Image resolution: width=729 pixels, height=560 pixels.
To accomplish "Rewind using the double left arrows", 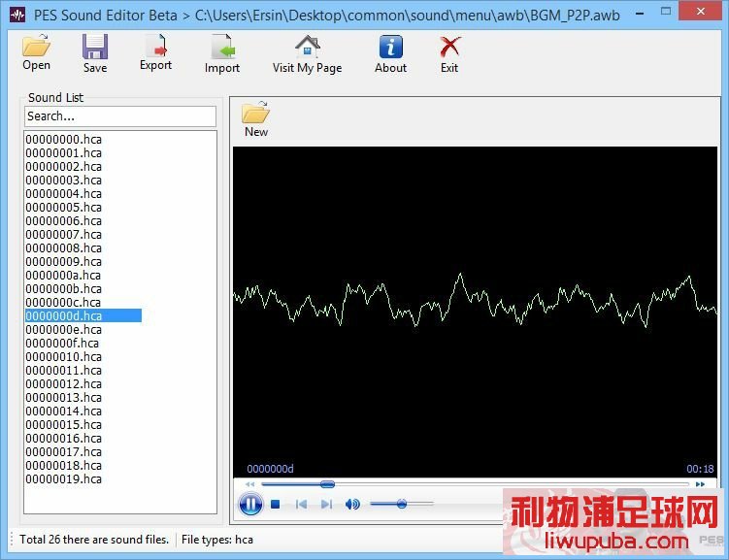I will 250,484.
